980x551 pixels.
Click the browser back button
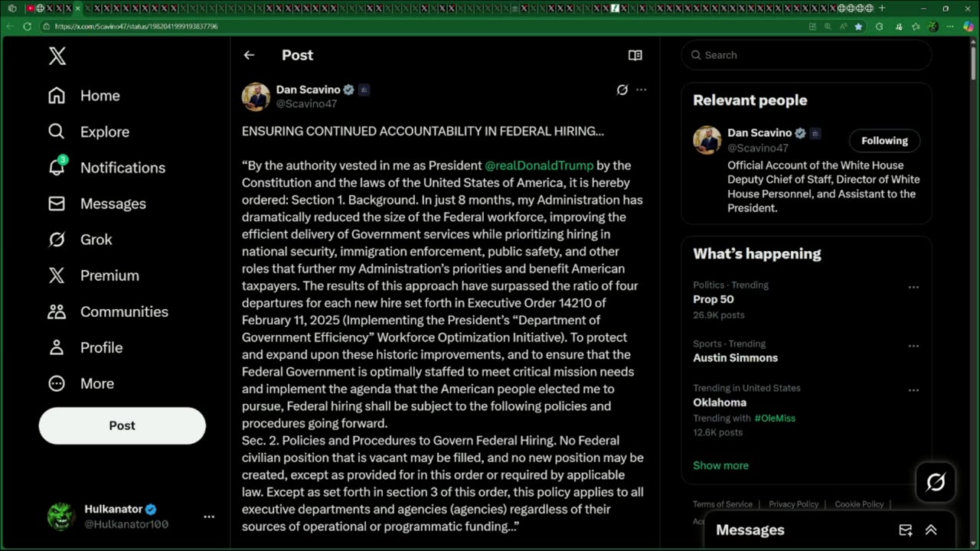pyautogui.click(x=10, y=26)
